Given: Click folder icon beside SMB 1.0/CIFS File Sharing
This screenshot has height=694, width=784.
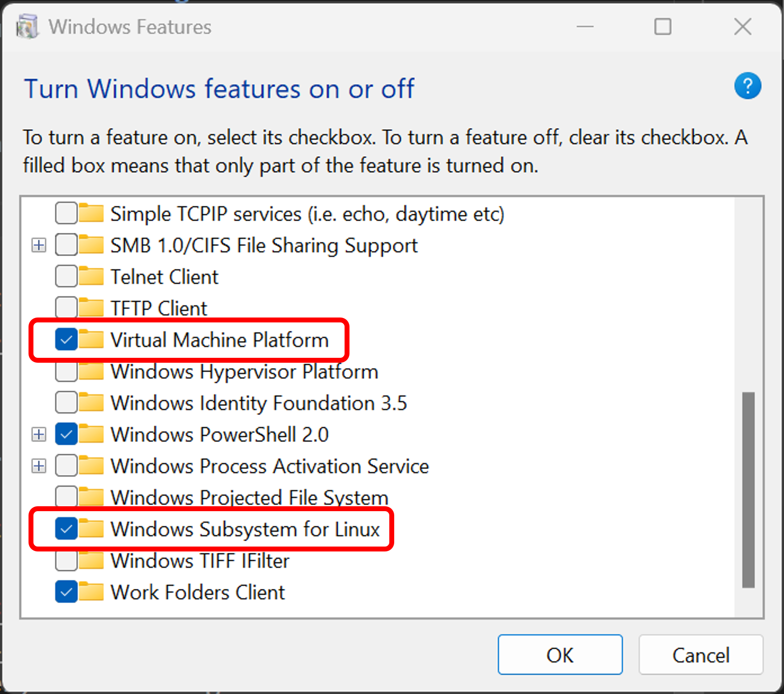Looking at the screenshot, I should point(91,245).
